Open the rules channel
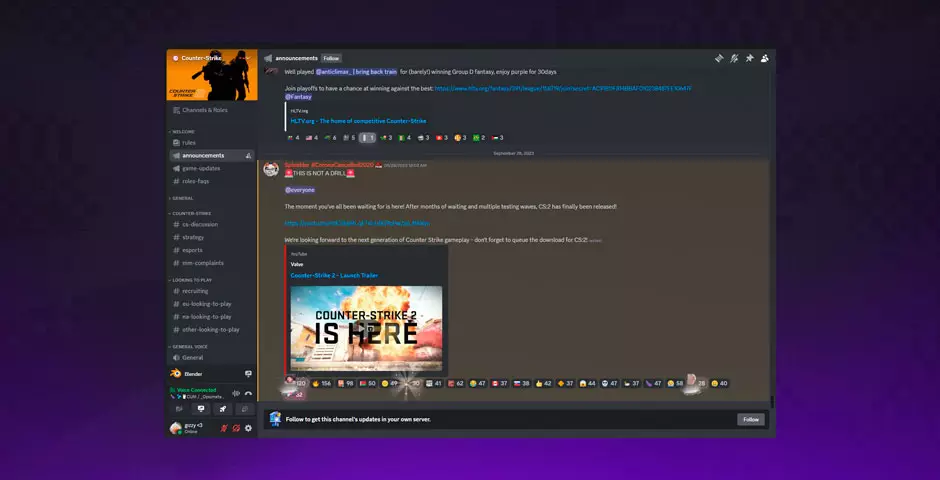 click(x=212, y=143)
